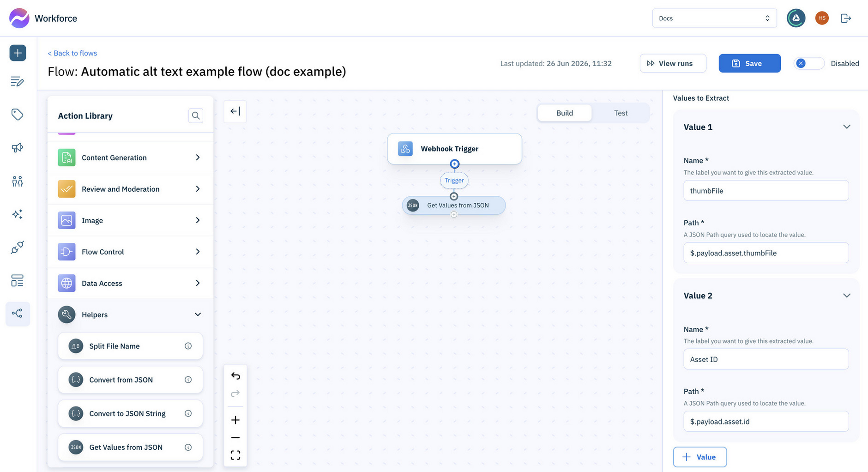This screenshot has width=868, height=472.
Task: Expand Review and Moderation category
Action: click(x=130, y=189)
